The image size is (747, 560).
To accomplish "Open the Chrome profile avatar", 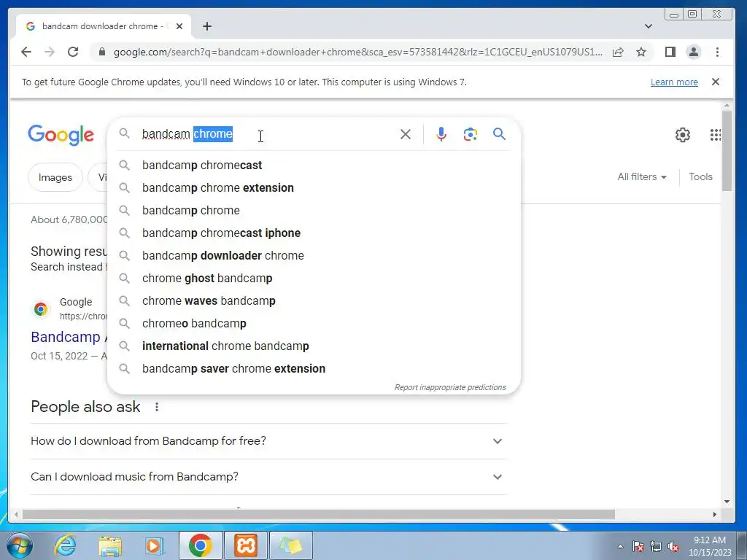I will [x=694, y=52].
